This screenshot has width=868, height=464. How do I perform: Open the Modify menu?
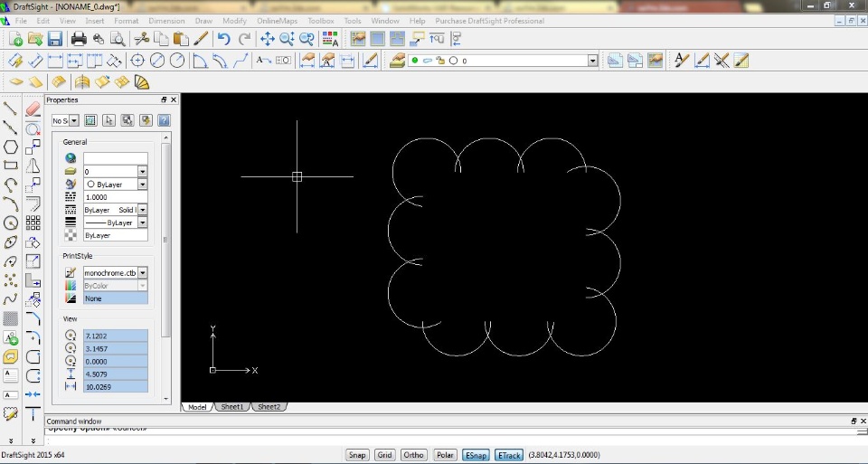(234, 21)
